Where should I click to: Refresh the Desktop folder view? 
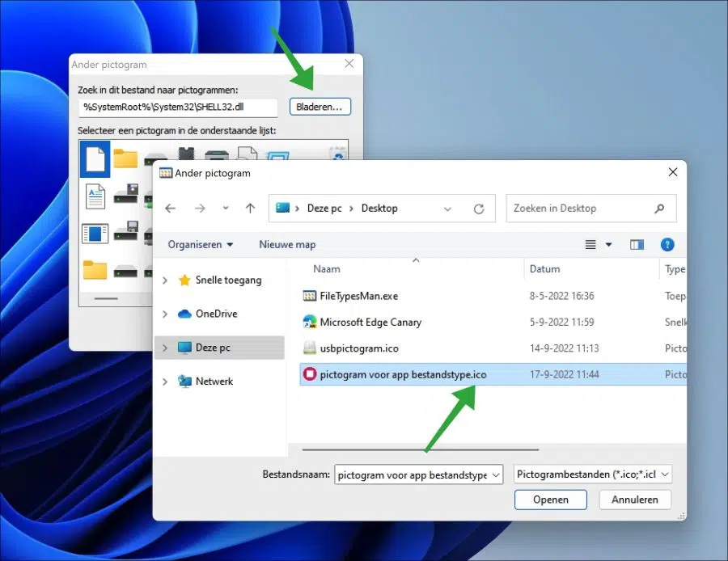[x=479, y=209]
